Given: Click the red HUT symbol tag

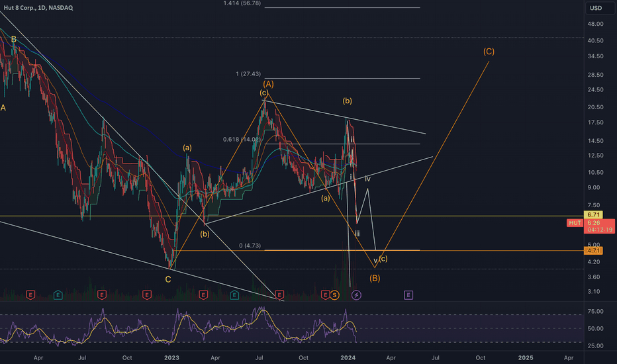Looking at the screenshot, I should pyautogui.click(x=575, y=223).
